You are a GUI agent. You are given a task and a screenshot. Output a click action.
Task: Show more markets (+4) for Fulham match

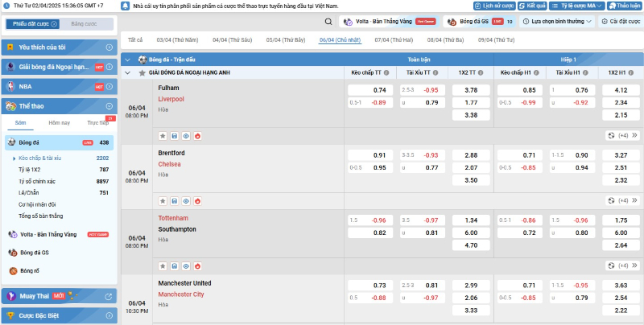(623, 135)
